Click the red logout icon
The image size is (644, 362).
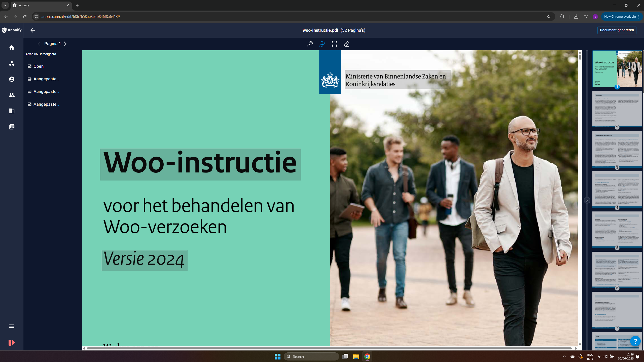(x=12, y=343)
